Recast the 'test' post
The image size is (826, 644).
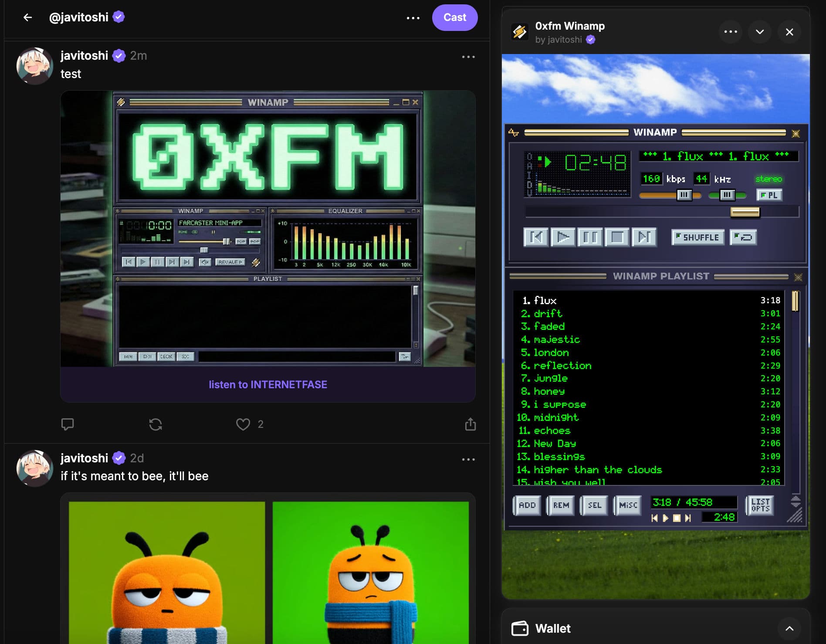click(156, 424)
